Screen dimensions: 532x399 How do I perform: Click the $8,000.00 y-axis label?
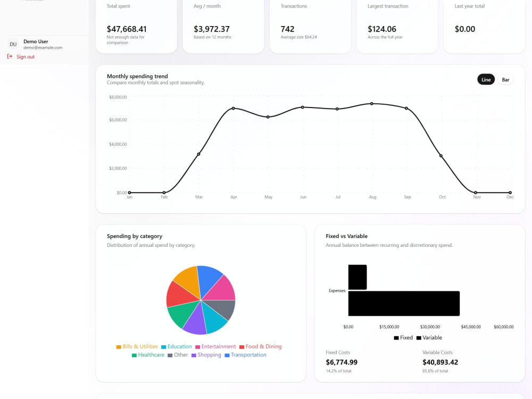[x=118, y=97]
